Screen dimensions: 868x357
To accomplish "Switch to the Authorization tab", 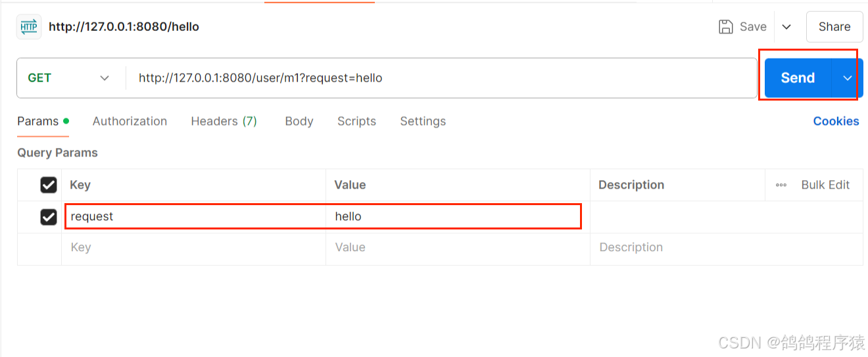I will click(130, 121).
